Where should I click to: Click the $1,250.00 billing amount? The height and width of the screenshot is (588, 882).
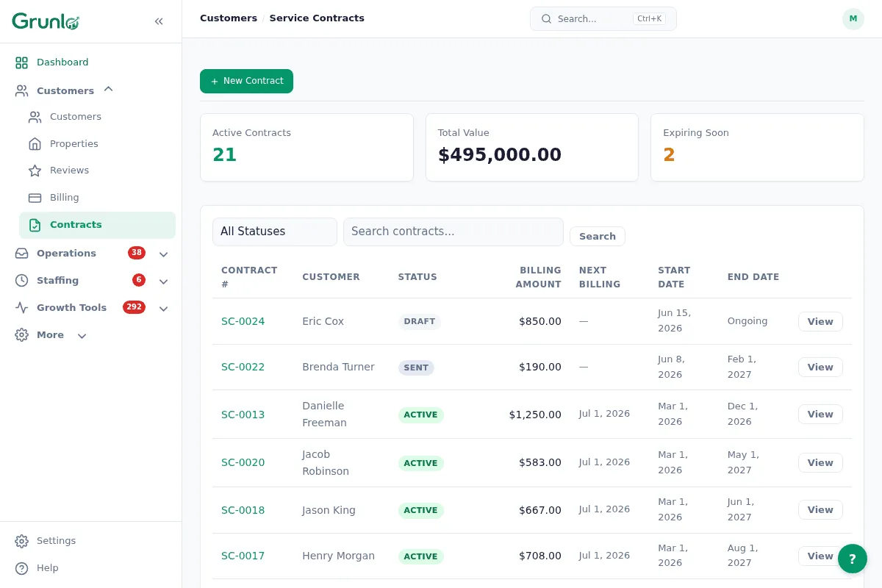tap(535, 415)
